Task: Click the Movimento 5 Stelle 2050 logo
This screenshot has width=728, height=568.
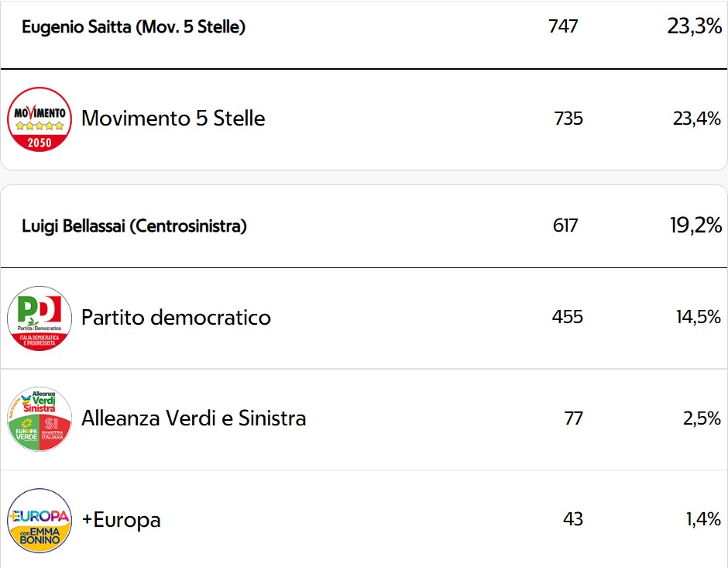Action: pyautogui.click(x=39, y=119)
